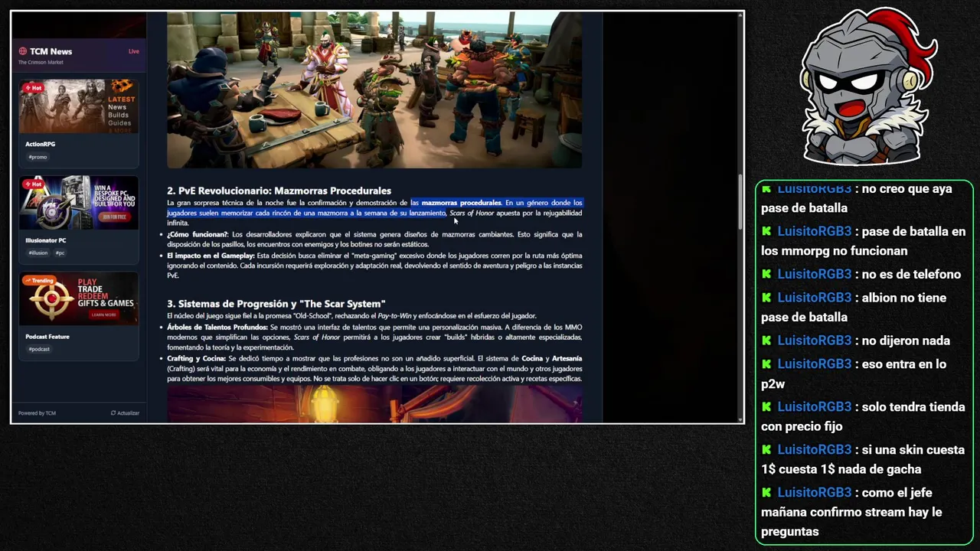This screenshot has width=980, height=551.
Task: Click the Trending badge on Podcast card
Action: [x=39, y=280]
